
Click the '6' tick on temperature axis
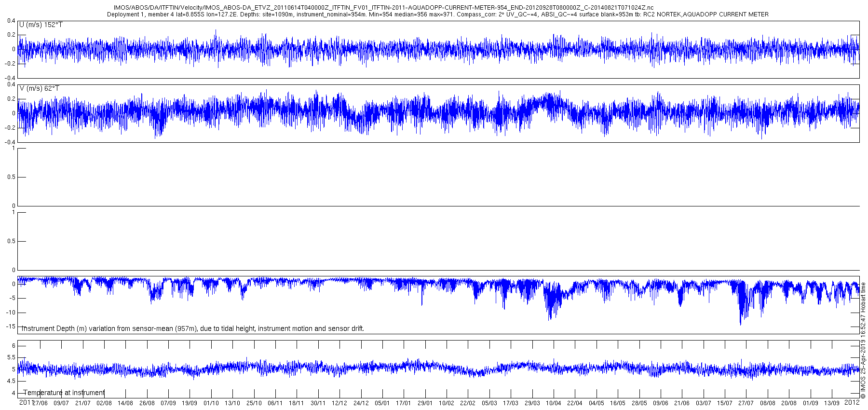tap(14, 345)
